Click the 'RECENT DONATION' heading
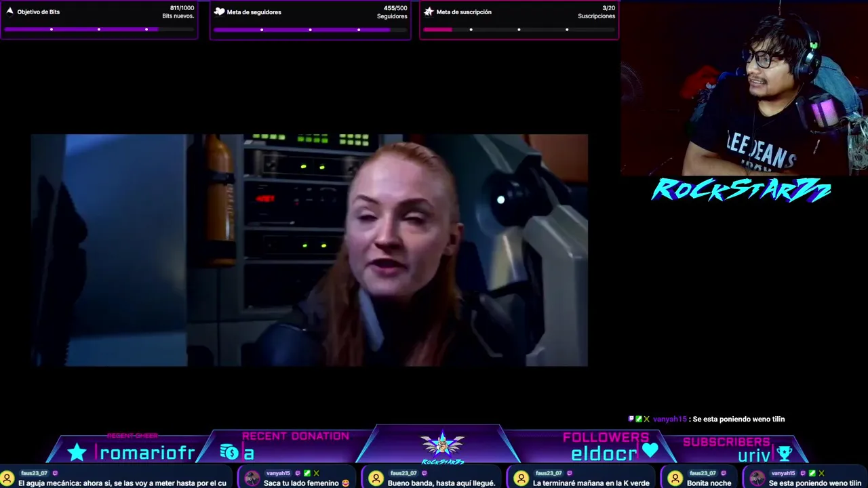 296,436
